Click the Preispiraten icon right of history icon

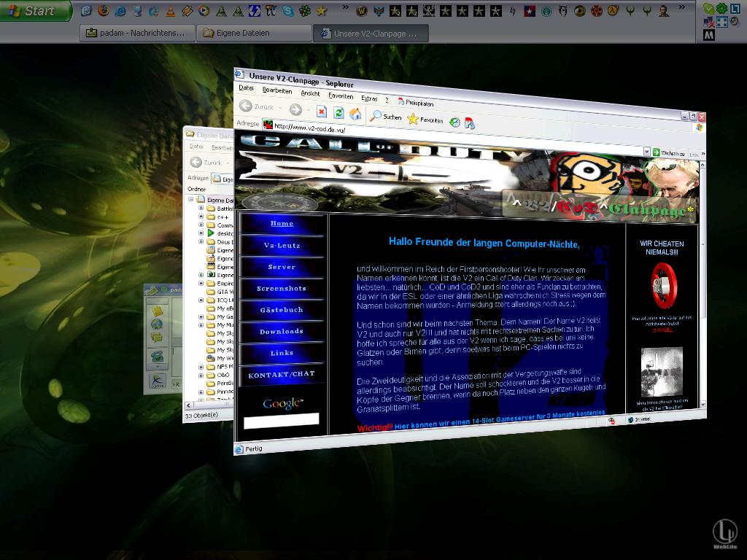pyautogui.click(x=470, y=123)
